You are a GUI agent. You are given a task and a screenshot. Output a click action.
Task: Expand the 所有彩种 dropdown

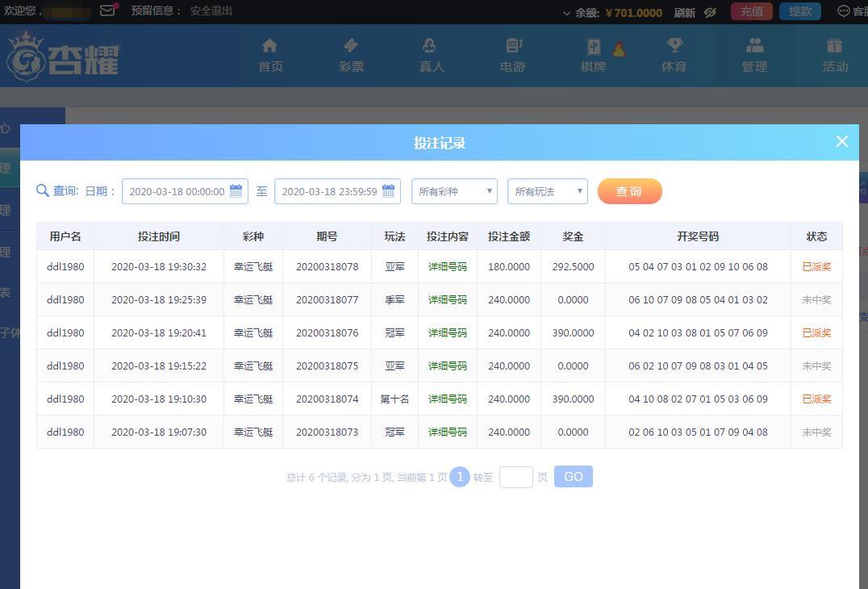coord(454,191)
